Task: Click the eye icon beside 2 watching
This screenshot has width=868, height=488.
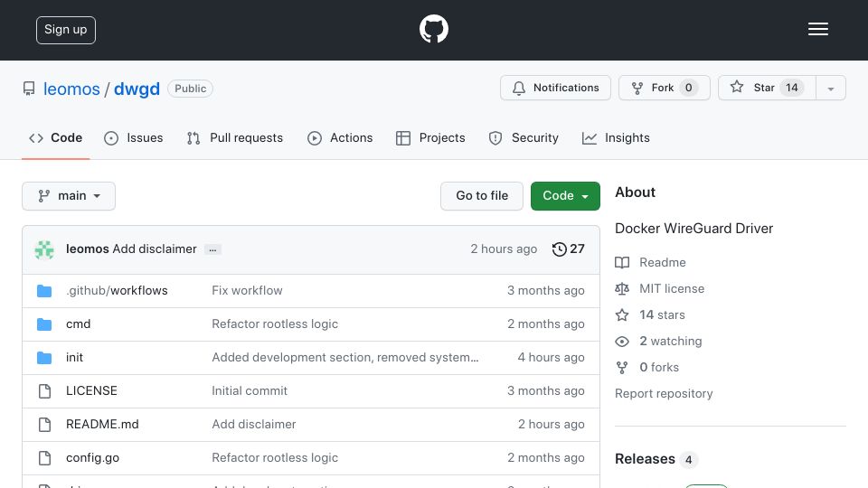Action: click(x=622, y=342)
